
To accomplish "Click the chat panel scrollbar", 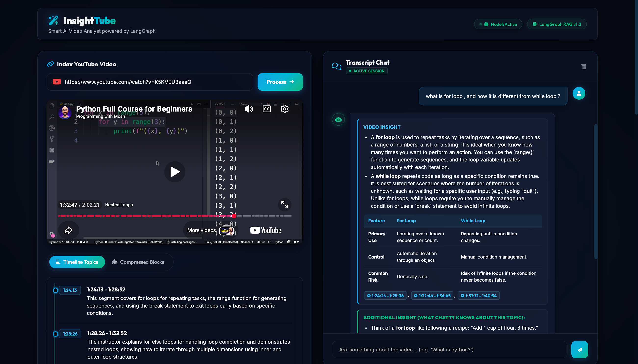I will (x=596, y=192).
